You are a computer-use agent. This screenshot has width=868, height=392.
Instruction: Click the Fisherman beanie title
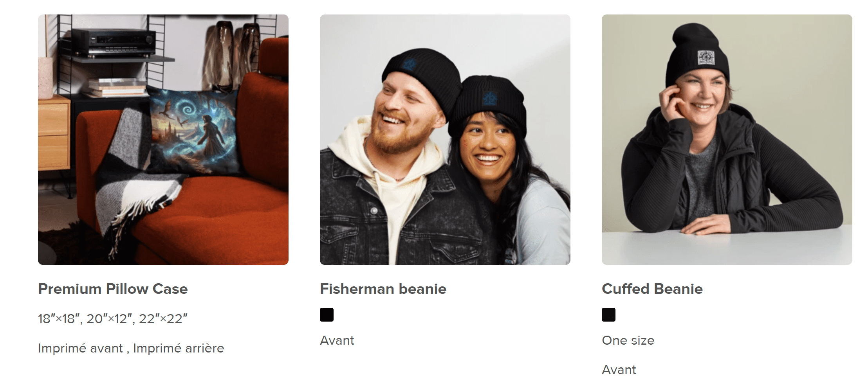[x=383, y=289]
